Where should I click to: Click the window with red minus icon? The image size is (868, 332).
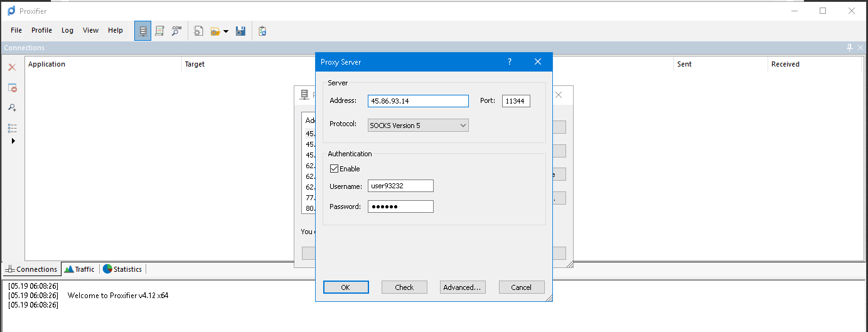(x=12, y=87)
